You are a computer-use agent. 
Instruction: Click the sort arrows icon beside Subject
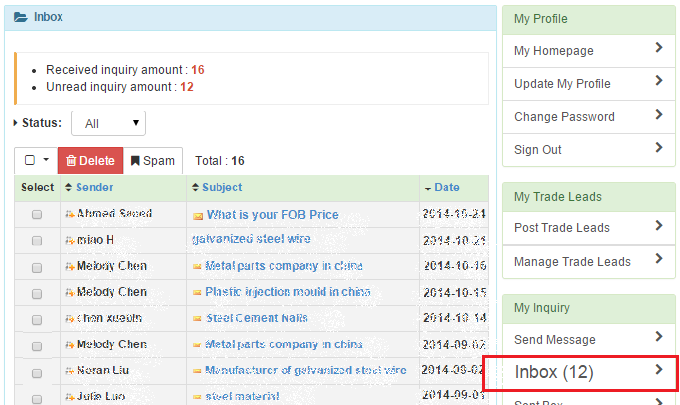click(195, 187)
